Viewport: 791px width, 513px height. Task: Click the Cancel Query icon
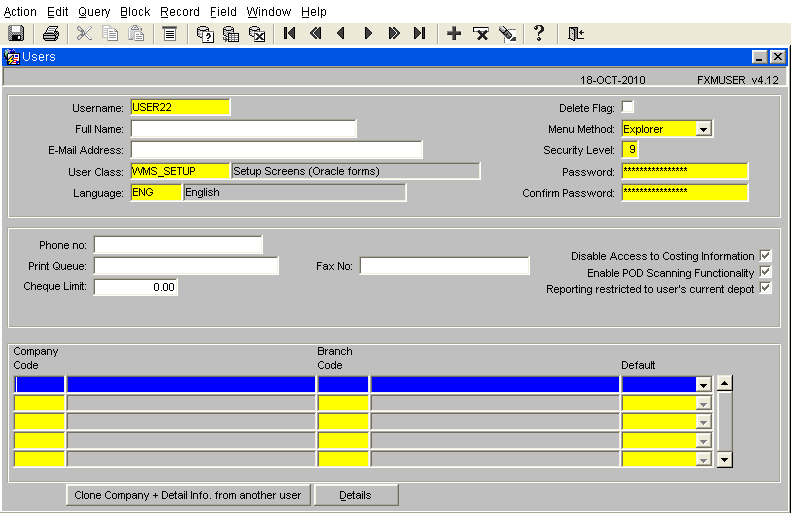pos(257,34)
